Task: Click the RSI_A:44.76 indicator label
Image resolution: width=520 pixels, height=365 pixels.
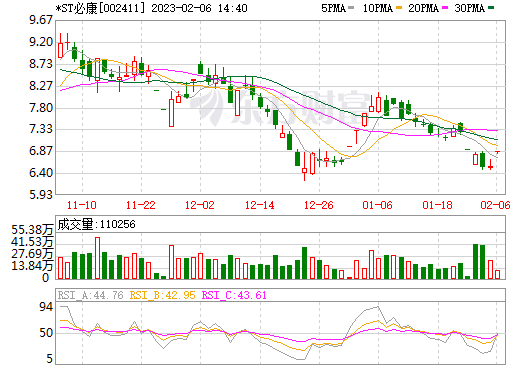Action: pyautogui.click(x=91, y=295)
